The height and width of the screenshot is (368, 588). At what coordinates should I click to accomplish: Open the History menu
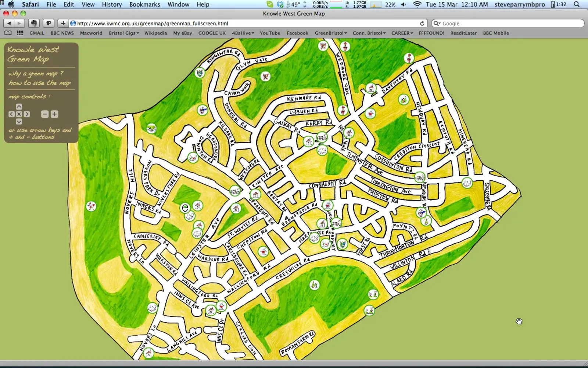click(x=112, y=4)
